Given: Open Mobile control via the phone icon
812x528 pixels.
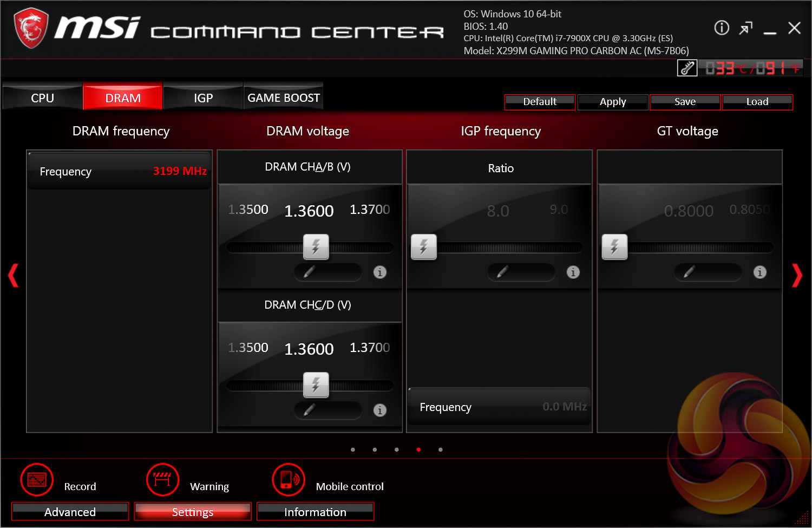Looking at the screenshot, I should (x=289, y=480).
